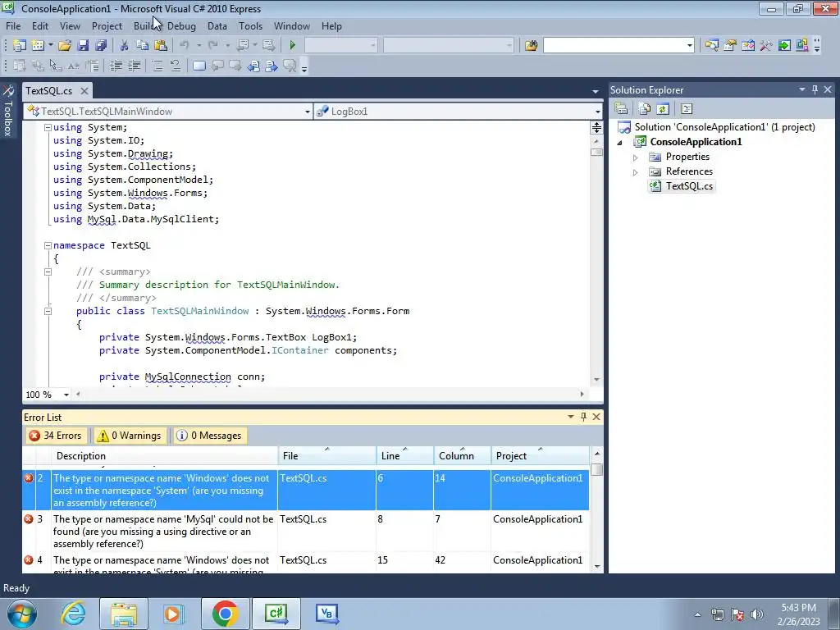Viewport: 840px width, 630px height.
Task: Click the Save All toolbar icon
Action: (101, 46)
